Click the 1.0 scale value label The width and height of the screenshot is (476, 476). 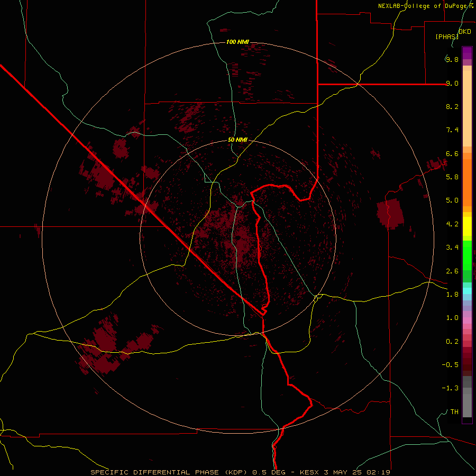(x=452, y=318)
